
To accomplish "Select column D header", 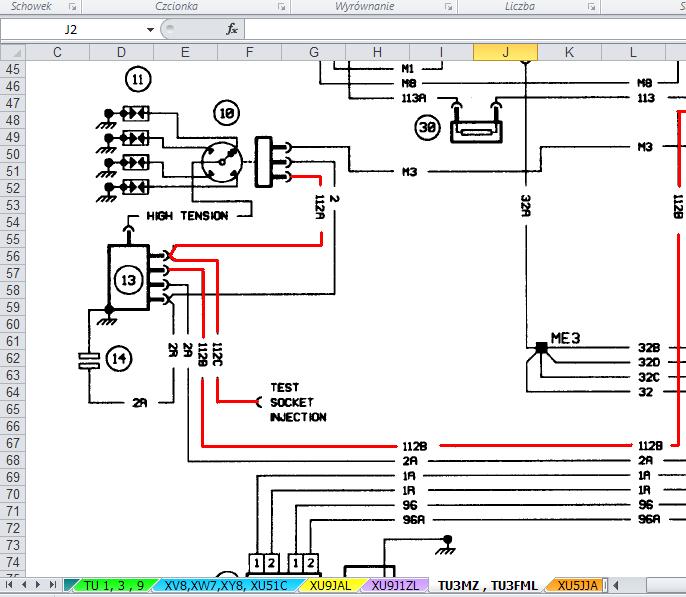I will [121, 52].
